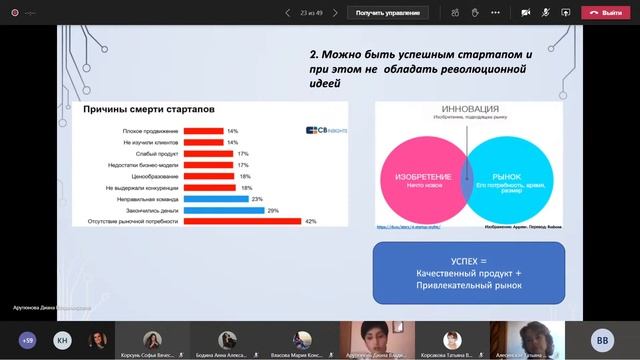Click the muted mic icon beside Бодина Анна
Viewport: 640px width, 360px height.
[x=256, y=356]
